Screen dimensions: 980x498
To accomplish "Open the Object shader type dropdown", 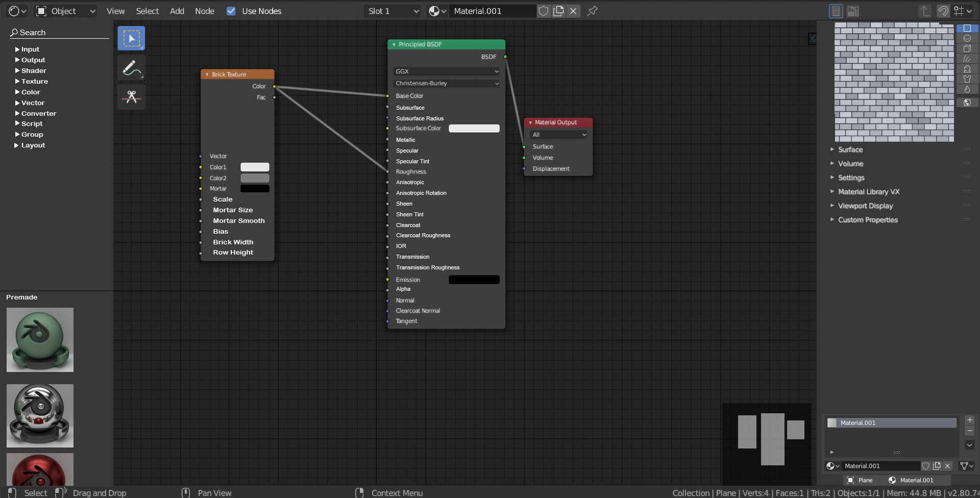I will point(66,11).
